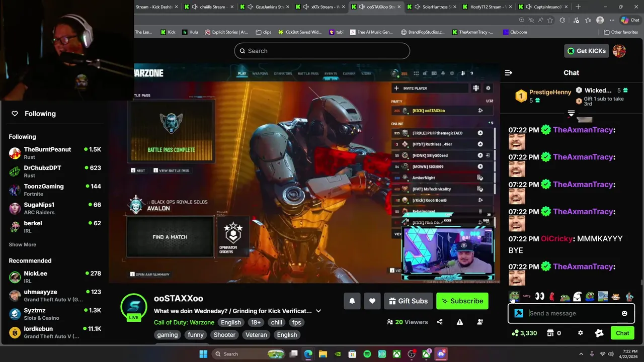Select the Veteran stream tag
Screen dimensions: 644x362
(x=256, y=335)
